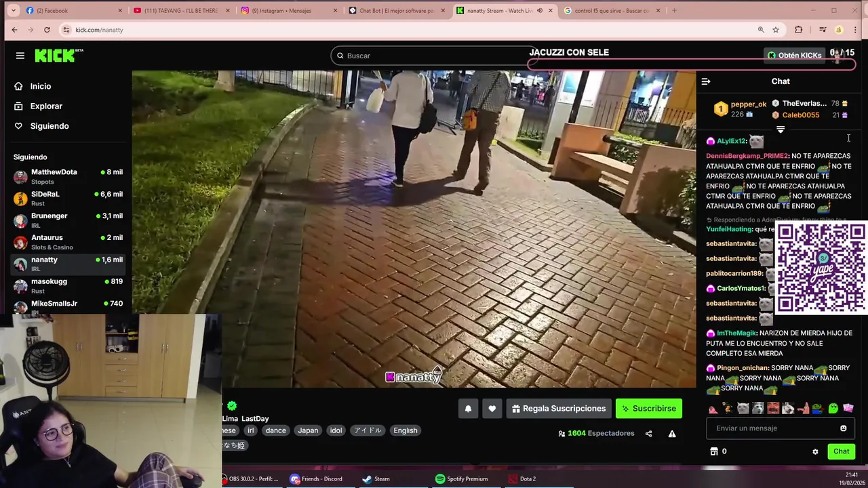Open Siguiendo in the sidebar
868x488 pixels.
(50, 126)
